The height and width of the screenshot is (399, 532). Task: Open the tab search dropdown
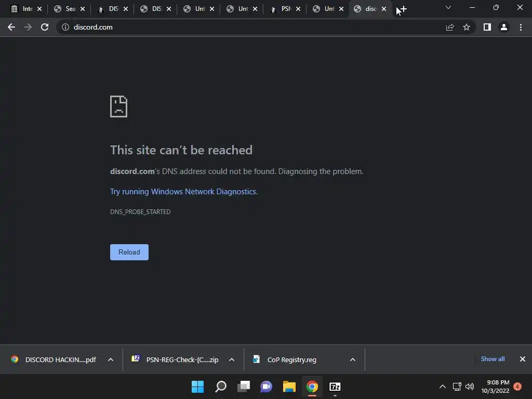[448, 7]
